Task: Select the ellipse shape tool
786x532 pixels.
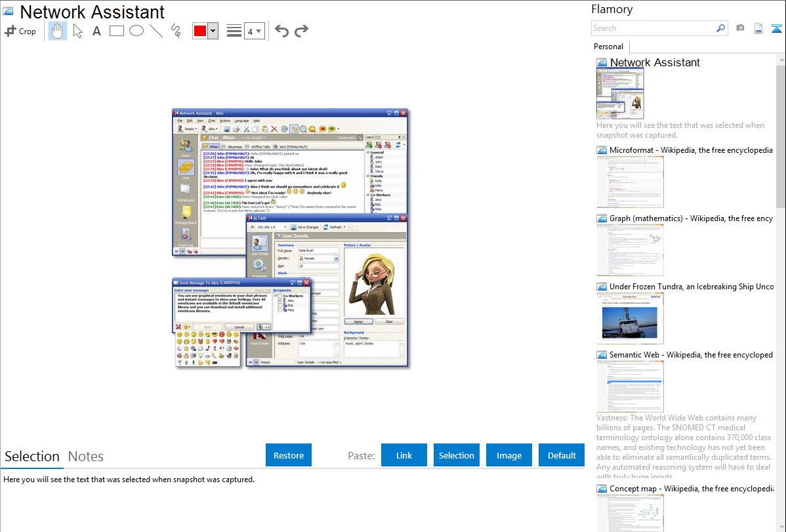Action: (x=136, y=31)
